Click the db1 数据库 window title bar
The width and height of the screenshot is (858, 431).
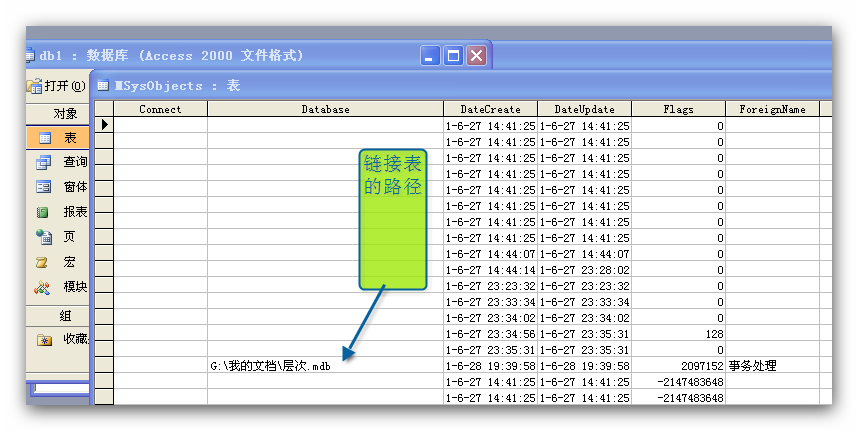click(258, 55)
